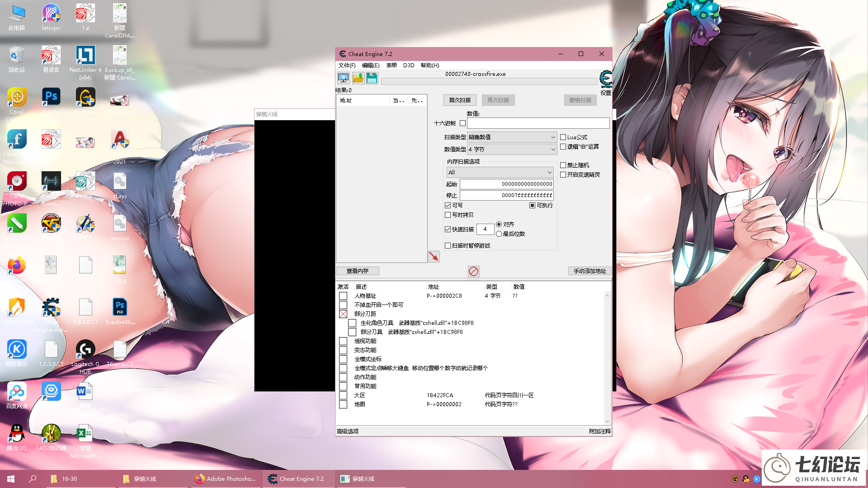
Task: Open WeGame desktop shortcut
Action: (85, 101)
